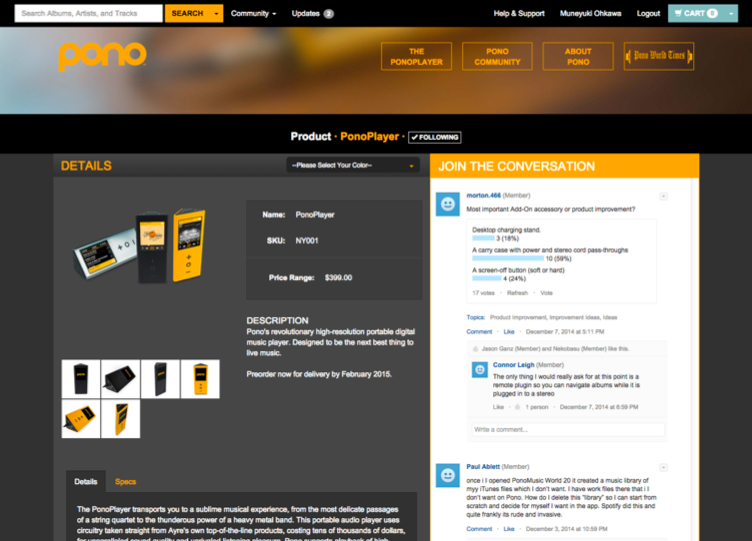Viewport: 752px width, 541px height.
Task: Click the Write a comment field
Action: pos(568,430)
